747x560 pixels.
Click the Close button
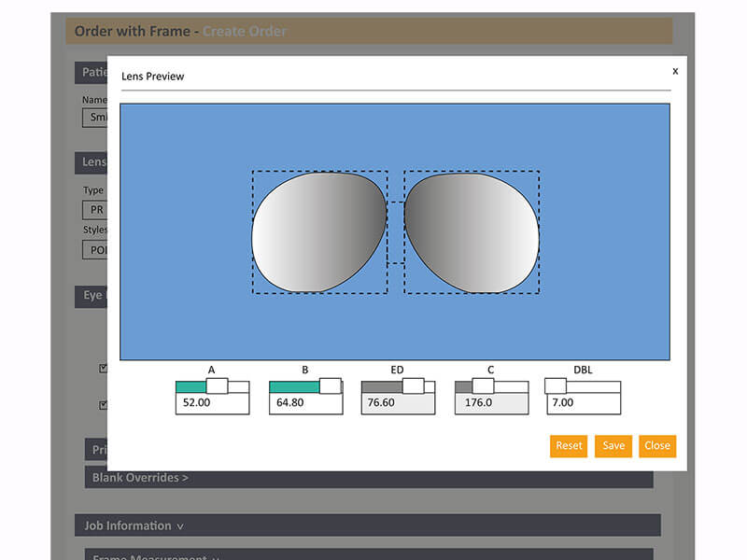coord(657,446)
